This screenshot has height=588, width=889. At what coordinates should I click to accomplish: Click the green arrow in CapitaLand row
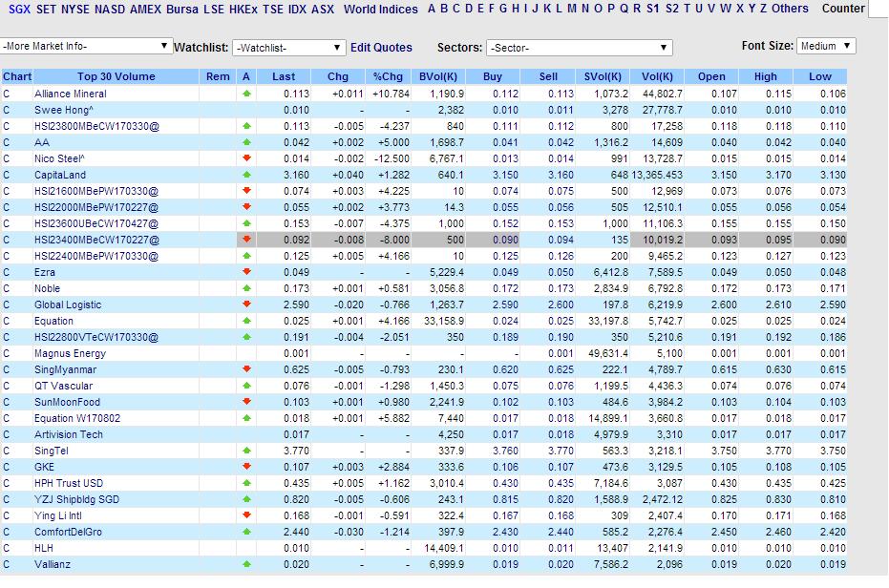coord(246,175)
